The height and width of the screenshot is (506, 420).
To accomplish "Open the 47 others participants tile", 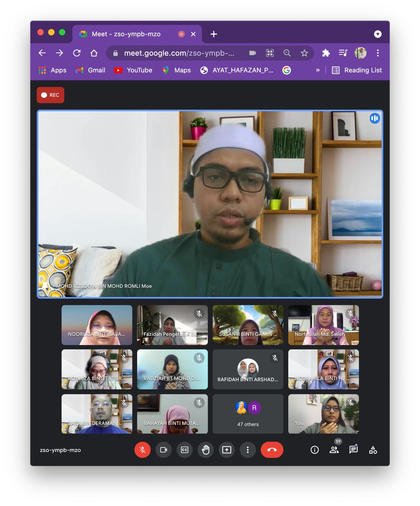I will (x=248, y=414).
